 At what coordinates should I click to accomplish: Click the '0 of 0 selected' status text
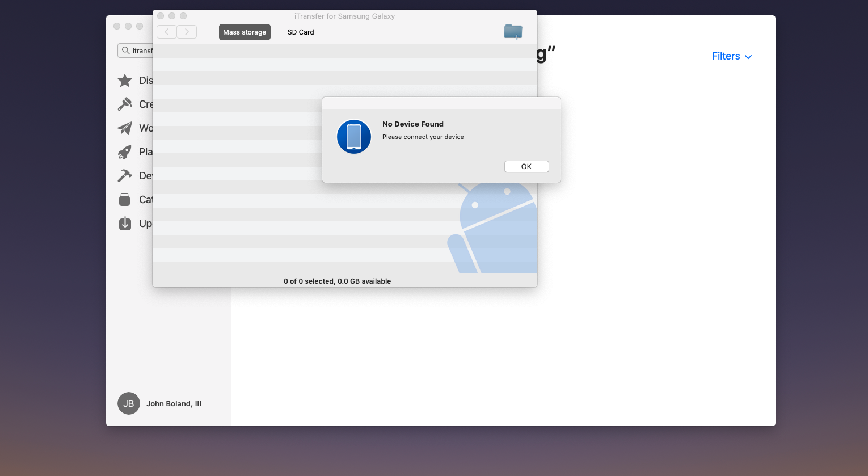pos(338,281)
